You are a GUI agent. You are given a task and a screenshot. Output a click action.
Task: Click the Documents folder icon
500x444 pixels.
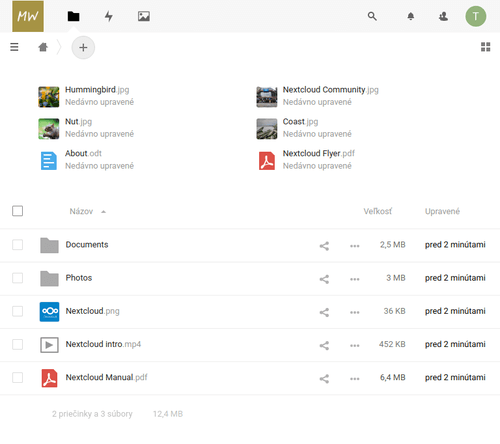(49, 245)
